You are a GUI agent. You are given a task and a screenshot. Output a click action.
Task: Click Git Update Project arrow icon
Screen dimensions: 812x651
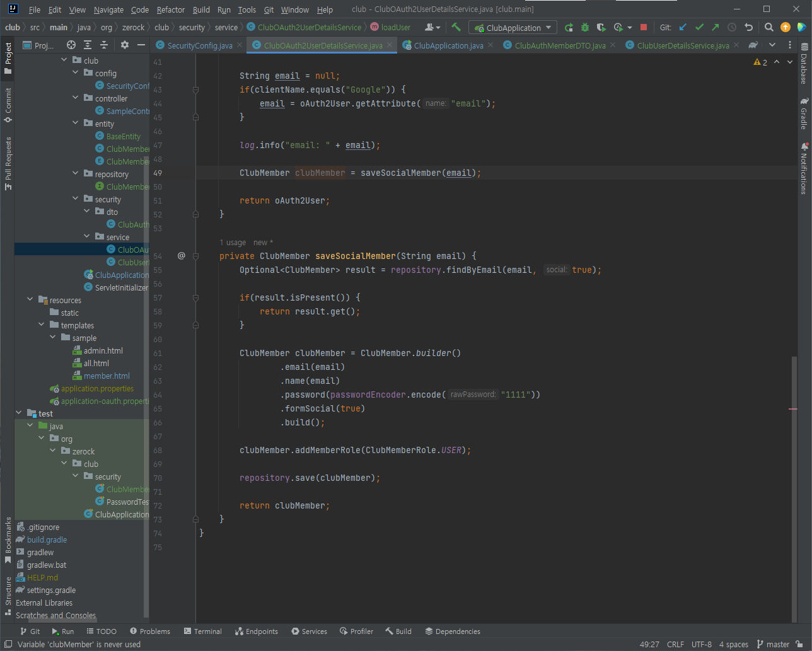(x=683, y=27)
